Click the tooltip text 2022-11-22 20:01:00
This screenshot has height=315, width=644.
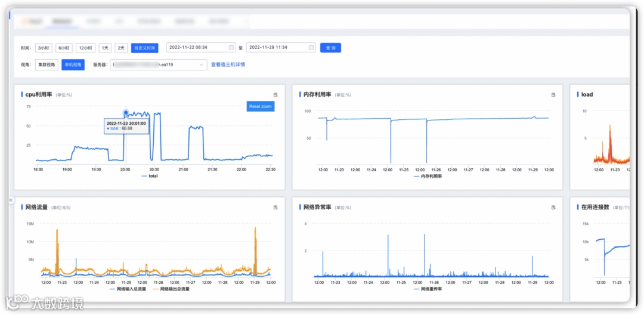(126, 123)
